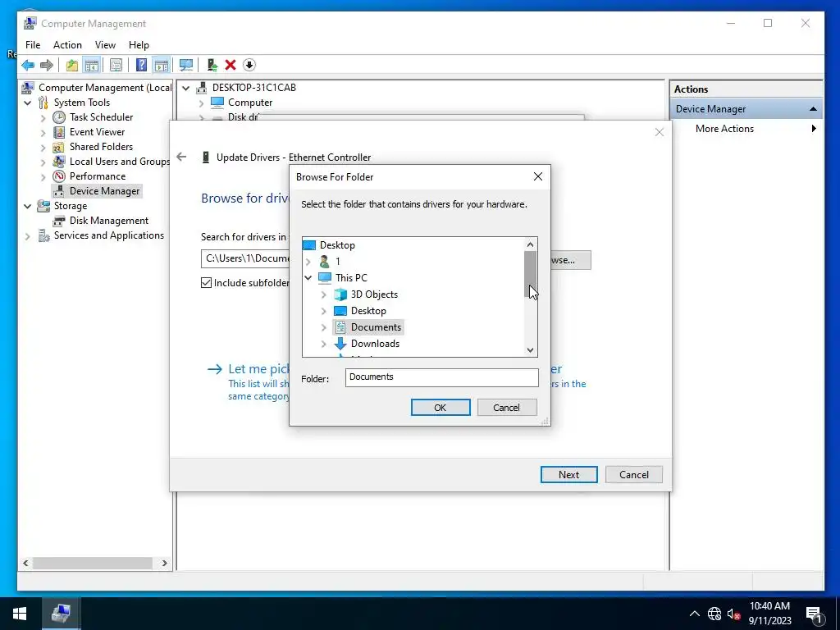Click Scan for hardware changes monitor icon

pos(186,66)
